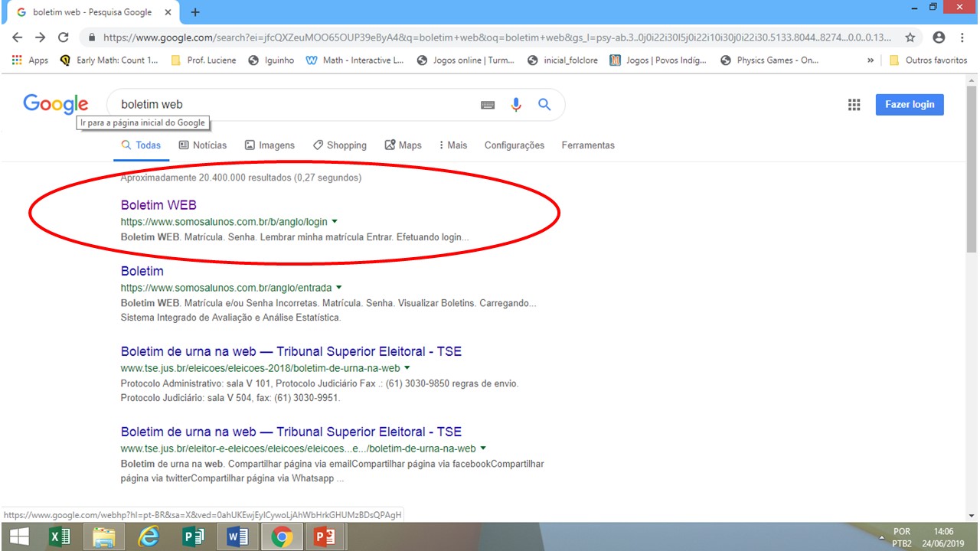Click the padlock site security icon
Image resolution: width=980 pixels, height=551 pixels.
92,37
